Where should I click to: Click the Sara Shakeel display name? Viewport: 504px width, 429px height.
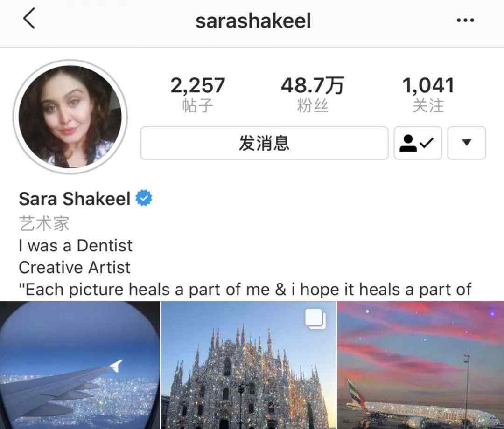pyautogui.click(x=75, y=199)
